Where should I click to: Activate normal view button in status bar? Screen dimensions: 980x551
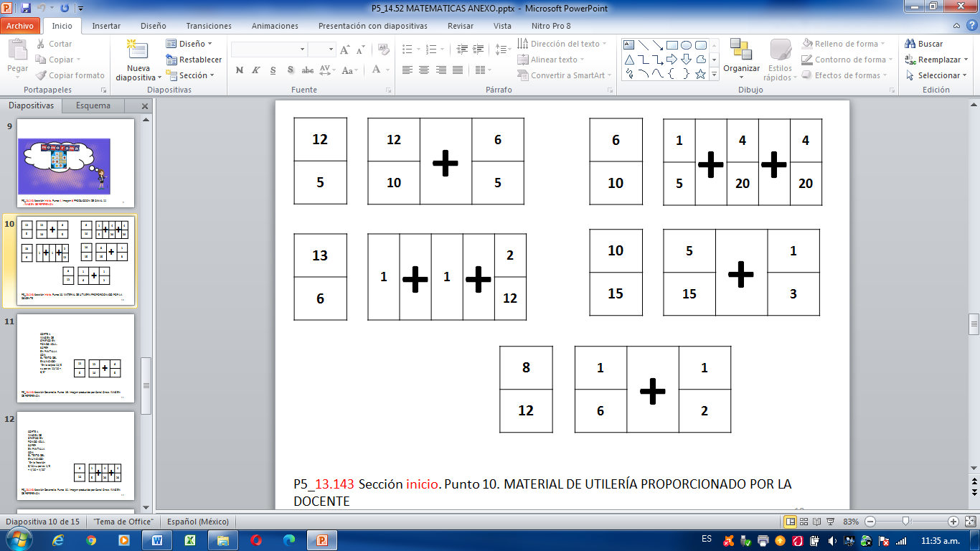791,522
